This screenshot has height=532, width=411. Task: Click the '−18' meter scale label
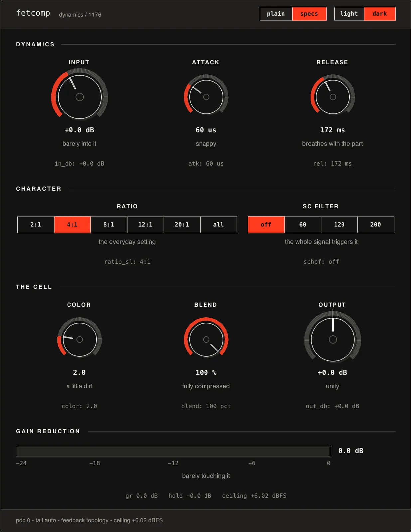pos(95,463)
